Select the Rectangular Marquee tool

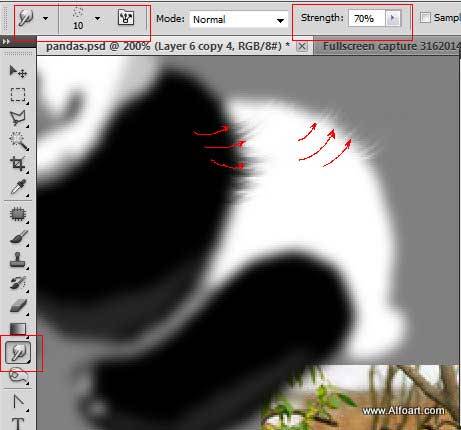click(18, 95)
